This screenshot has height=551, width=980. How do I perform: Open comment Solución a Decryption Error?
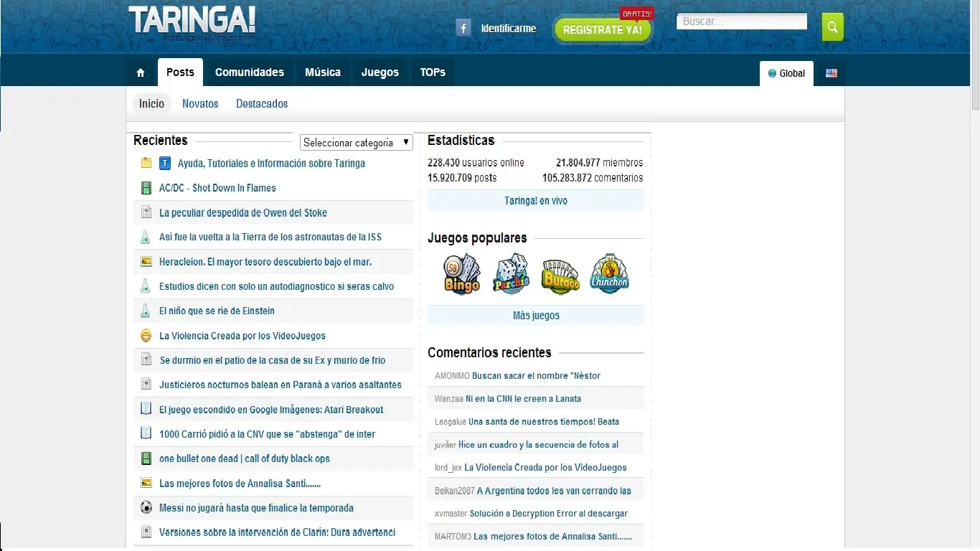click(549, 514)
